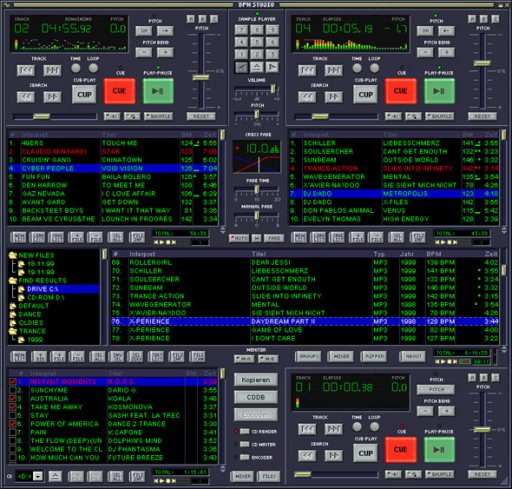
Task: Sort library by the BPM column header
Action: coord(434,254)
